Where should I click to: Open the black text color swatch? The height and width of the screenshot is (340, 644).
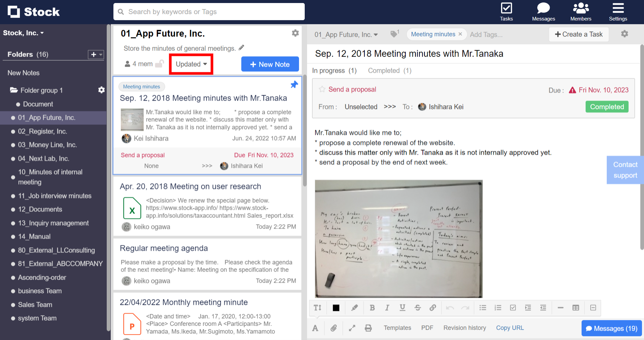coord(336,308)
